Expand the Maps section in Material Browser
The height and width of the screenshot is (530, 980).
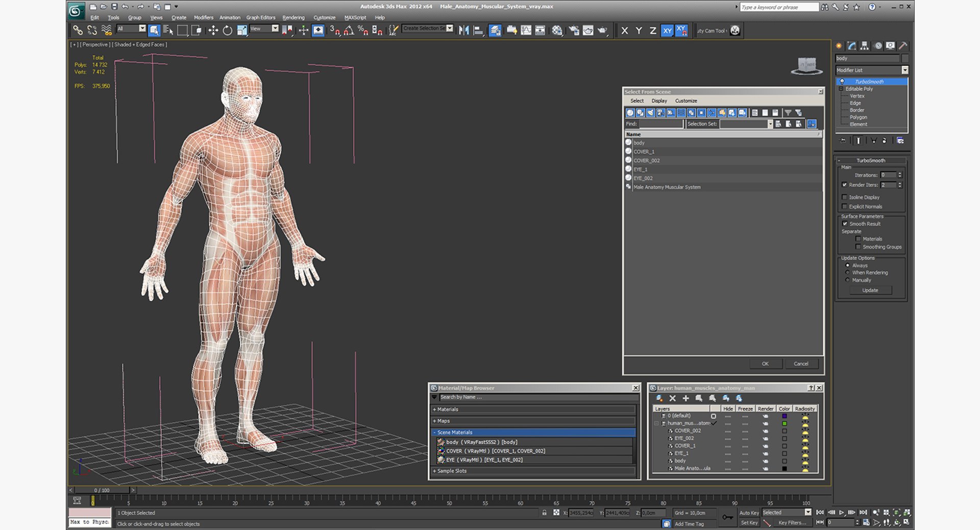(x=533, y=421)
